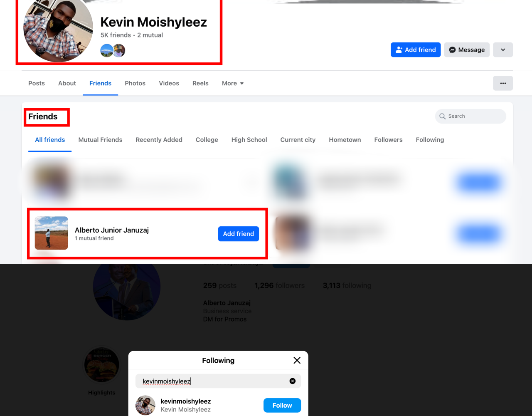The width and height of the screenshot is (532, 416).
Task: Show the Followers list tab
Action: (388, 140)
